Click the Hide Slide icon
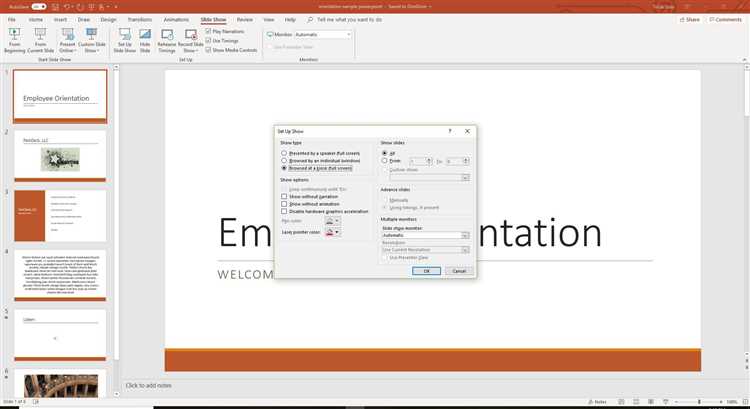The width and height of the screenshot is (750, 409). pyautogui.click(x=145, y=35)
